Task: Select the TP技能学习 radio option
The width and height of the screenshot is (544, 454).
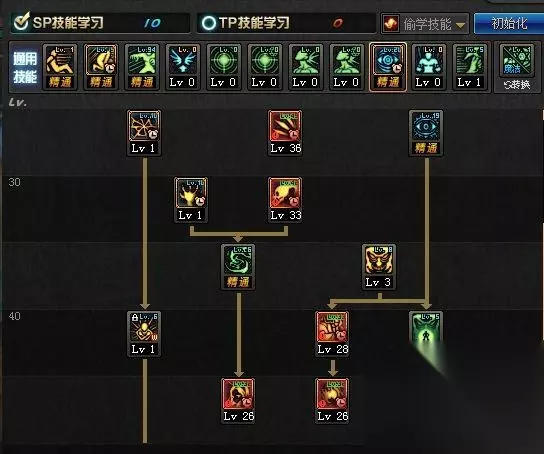Action: [209, 23]
